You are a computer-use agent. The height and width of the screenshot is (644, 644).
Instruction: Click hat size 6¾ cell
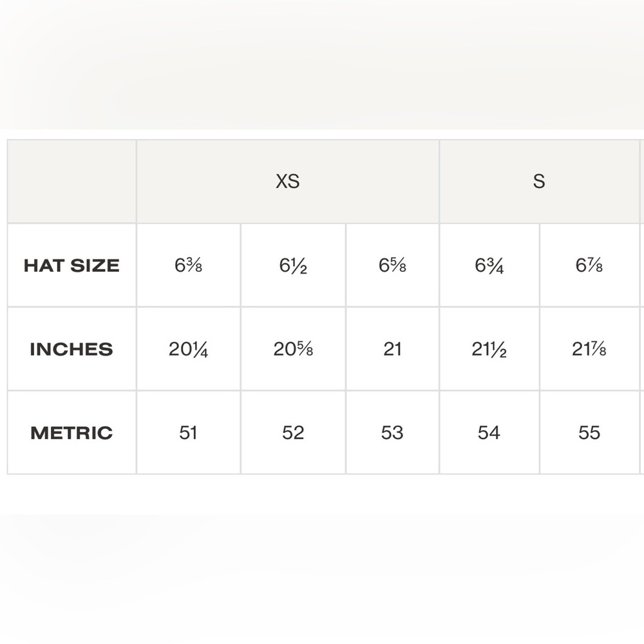point(489,265)
